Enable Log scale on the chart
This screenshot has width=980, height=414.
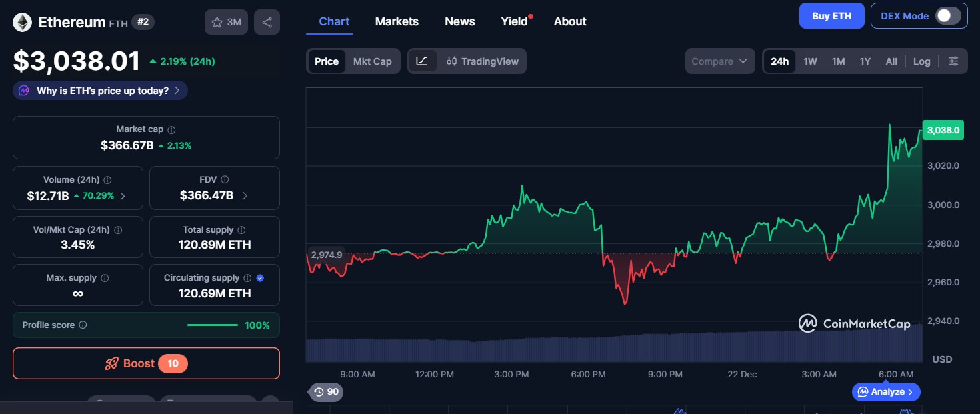922,61
